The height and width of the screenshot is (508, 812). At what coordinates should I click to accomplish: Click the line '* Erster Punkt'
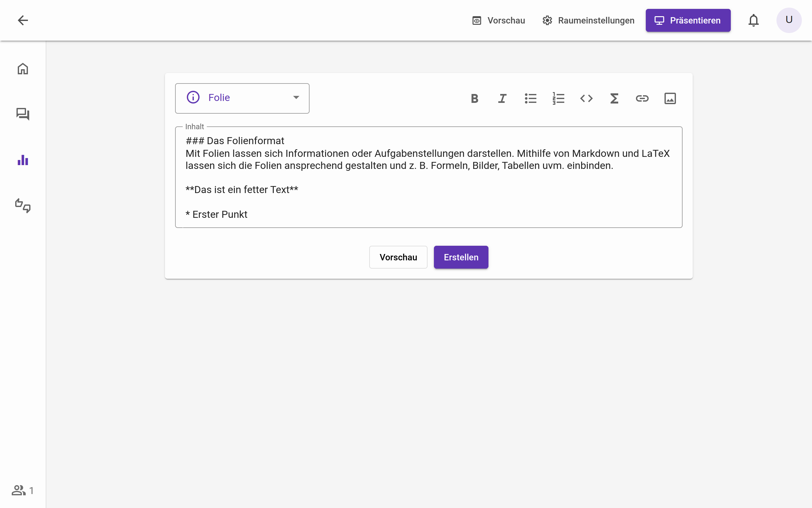click(216, 214)
